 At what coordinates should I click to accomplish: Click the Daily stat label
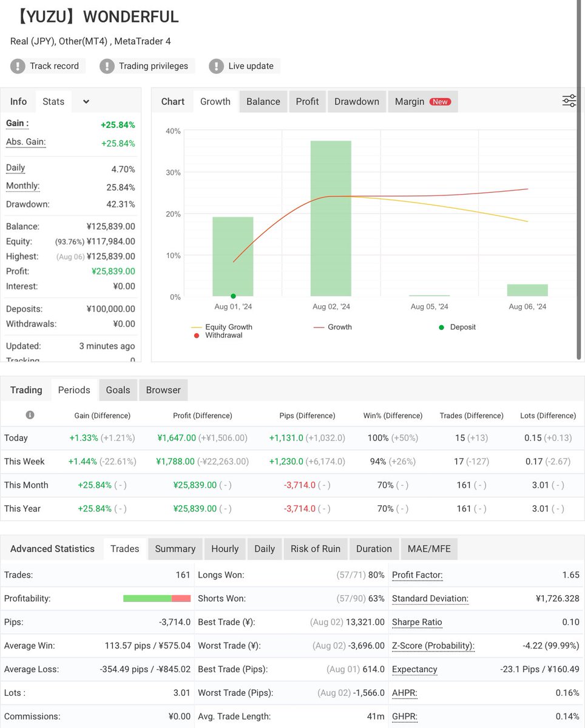click(16, 168)
